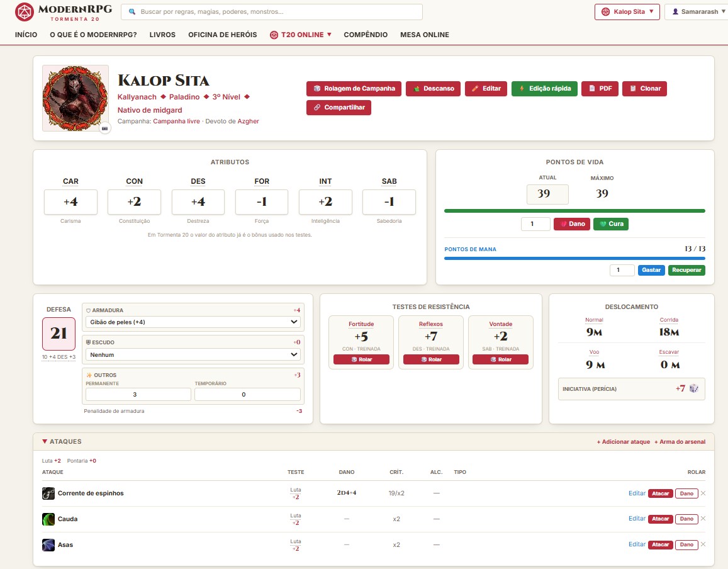Screen dimensions: 728x569
Task: Open the COMPÊNDIO menu item
Action: [366, 35]
